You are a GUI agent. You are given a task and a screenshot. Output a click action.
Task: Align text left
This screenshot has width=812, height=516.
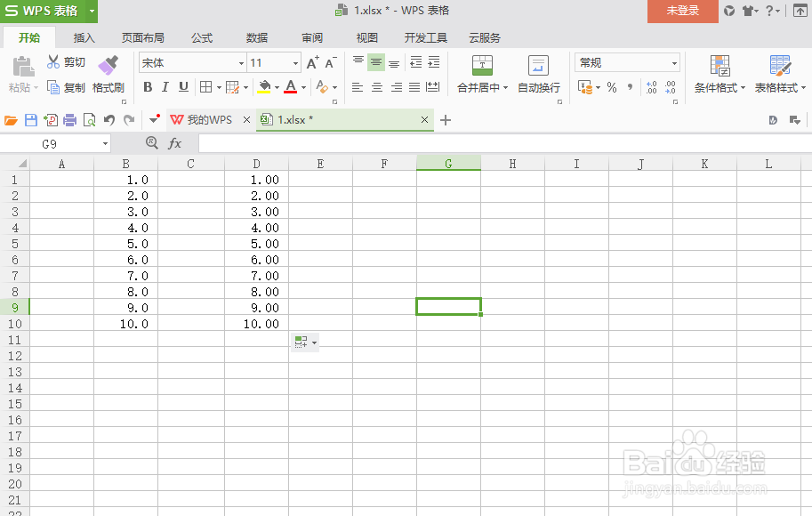358,87
